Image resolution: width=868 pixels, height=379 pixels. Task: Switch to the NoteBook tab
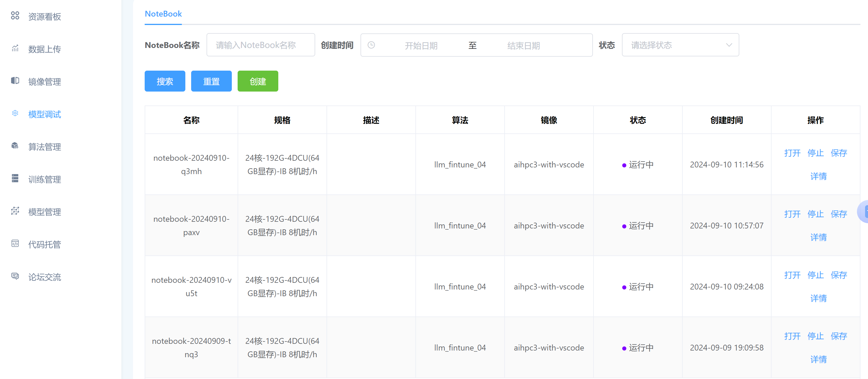click(x=163, y=14)
